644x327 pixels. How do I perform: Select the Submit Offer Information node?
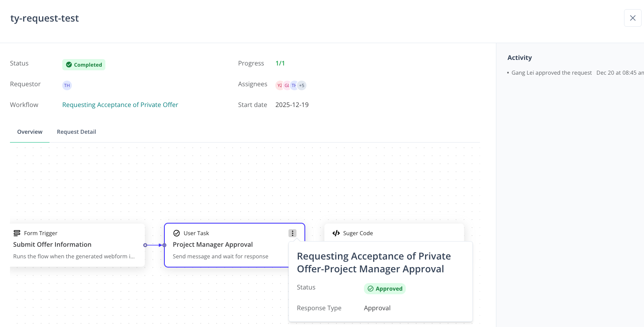tap(52, 244)
